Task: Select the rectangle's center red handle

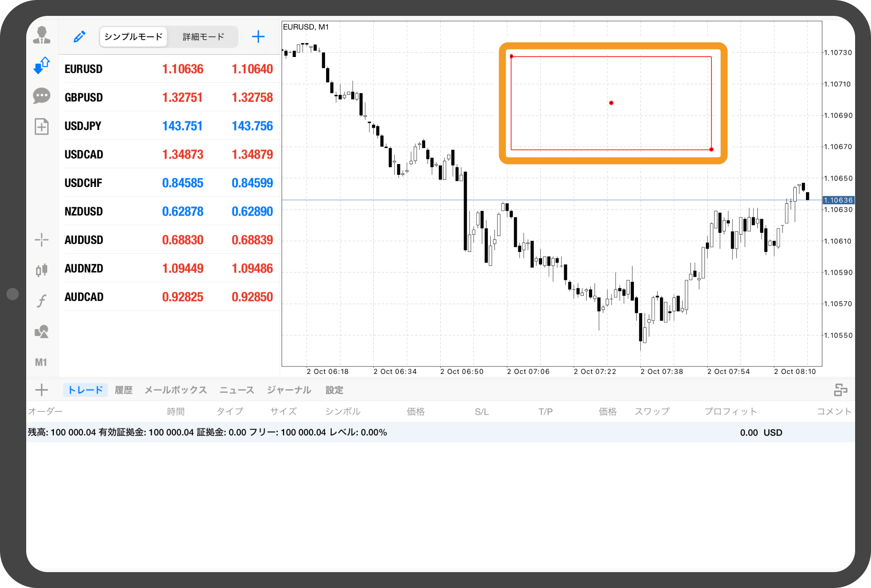Action: pyautogui.click(x=611, y=103)
